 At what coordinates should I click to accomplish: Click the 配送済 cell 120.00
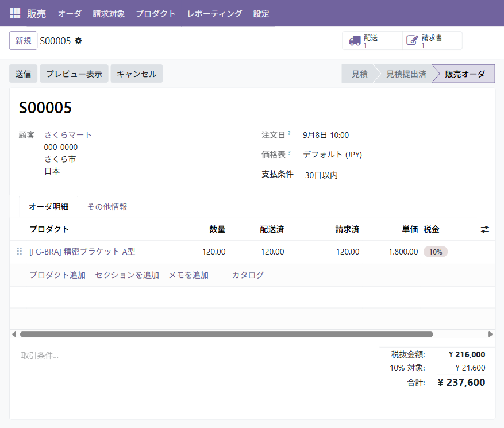272,252
